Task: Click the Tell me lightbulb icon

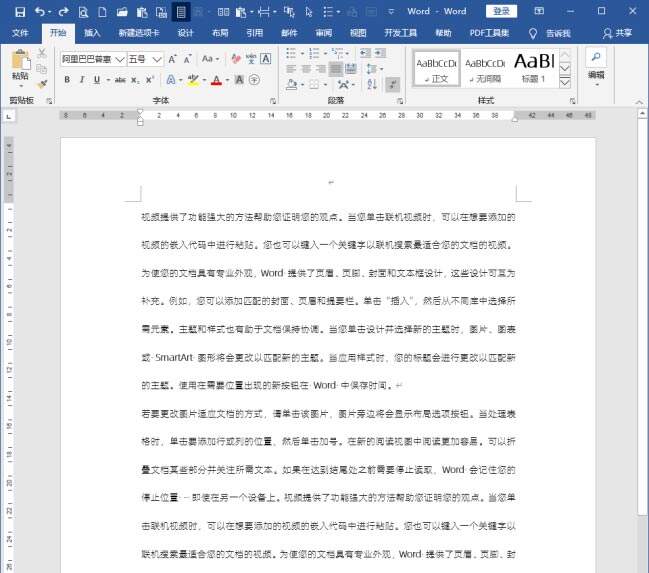Action: (x=533, y=34)
